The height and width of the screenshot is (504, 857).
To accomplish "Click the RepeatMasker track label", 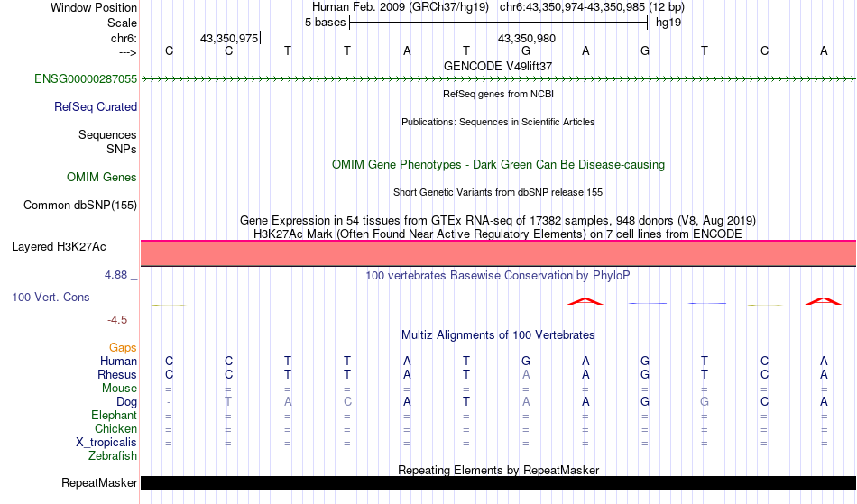I will point(99,482).
